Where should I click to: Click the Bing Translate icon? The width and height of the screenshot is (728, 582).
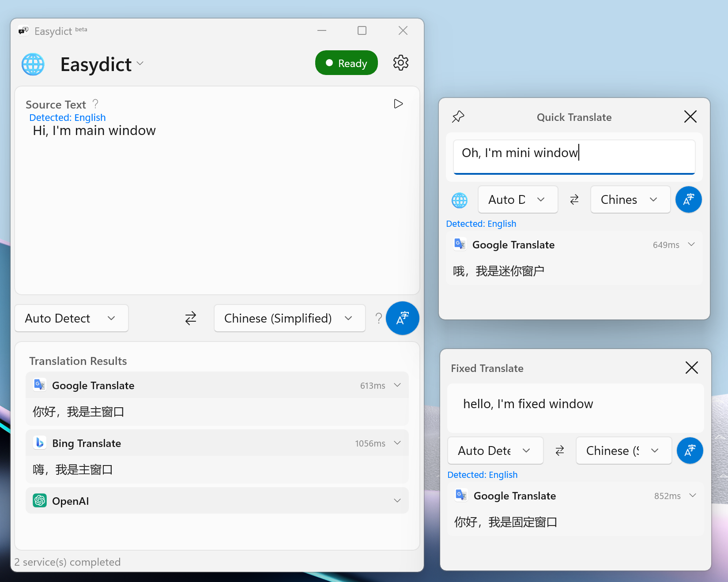40,443
